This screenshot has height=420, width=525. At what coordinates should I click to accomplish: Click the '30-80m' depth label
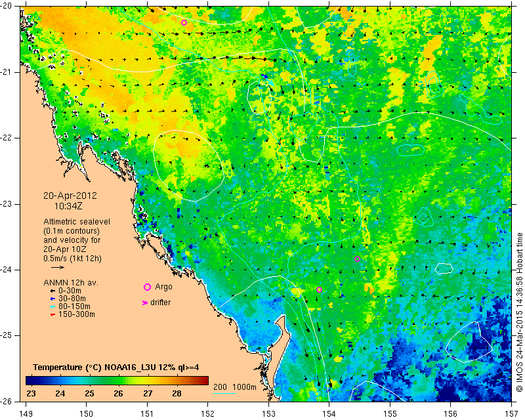pos(72,299)
